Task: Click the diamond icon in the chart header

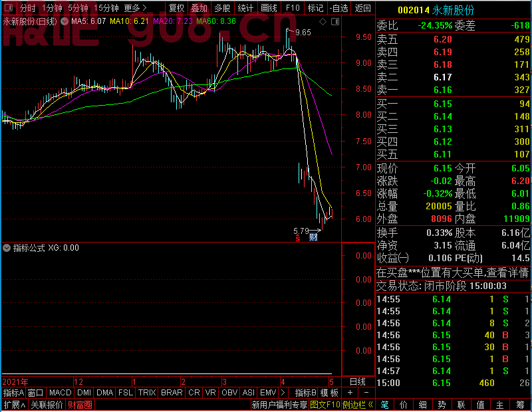Action: [323, 22]
